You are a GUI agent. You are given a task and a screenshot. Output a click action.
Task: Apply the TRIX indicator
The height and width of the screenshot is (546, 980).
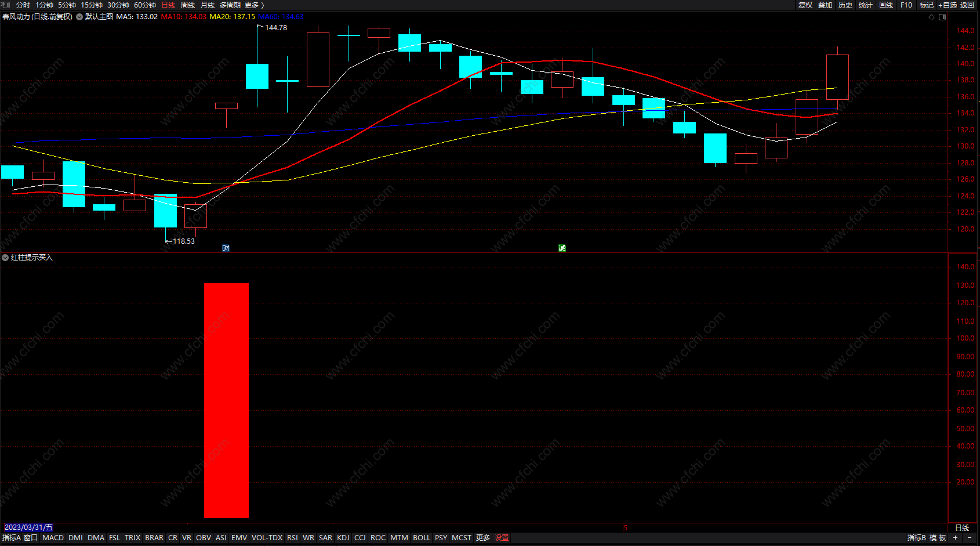click(x=133, y=538)
